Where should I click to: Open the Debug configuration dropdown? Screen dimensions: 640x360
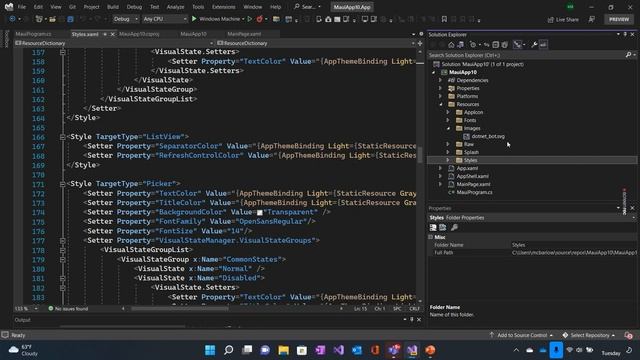tap(126, 19)
